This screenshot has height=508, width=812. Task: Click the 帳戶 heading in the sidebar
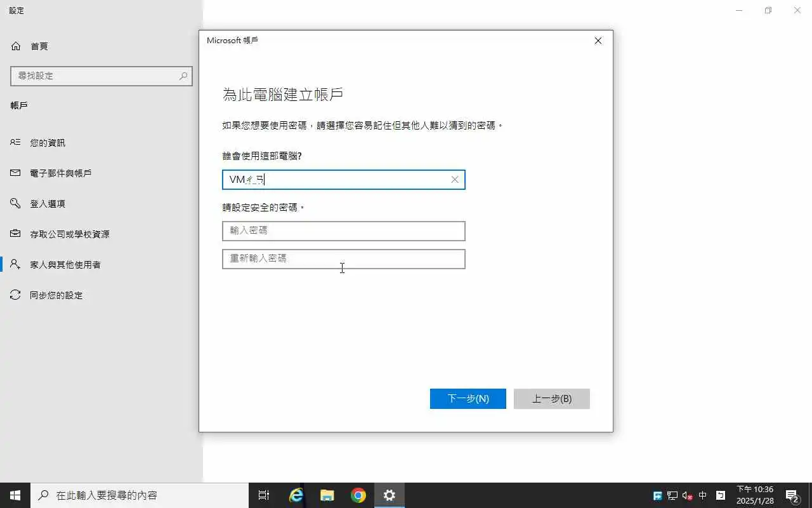tap(19, 105)
